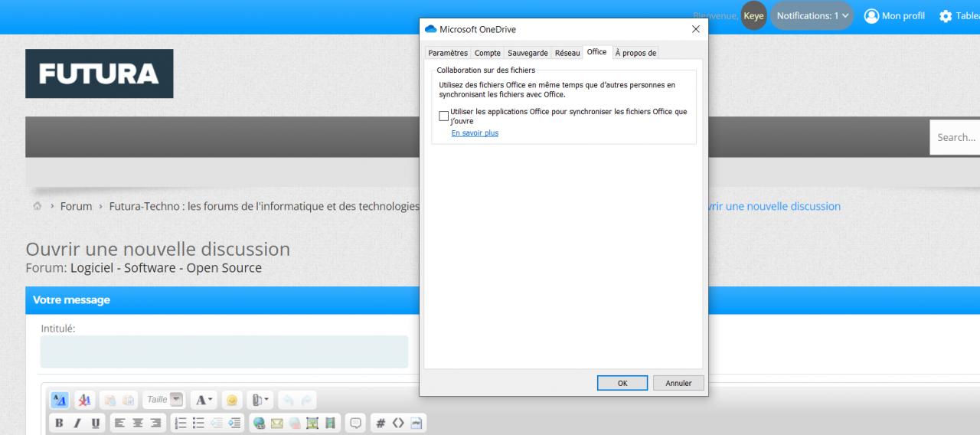
Task: Switch to the À propos de tab
Action: [635, 53]
